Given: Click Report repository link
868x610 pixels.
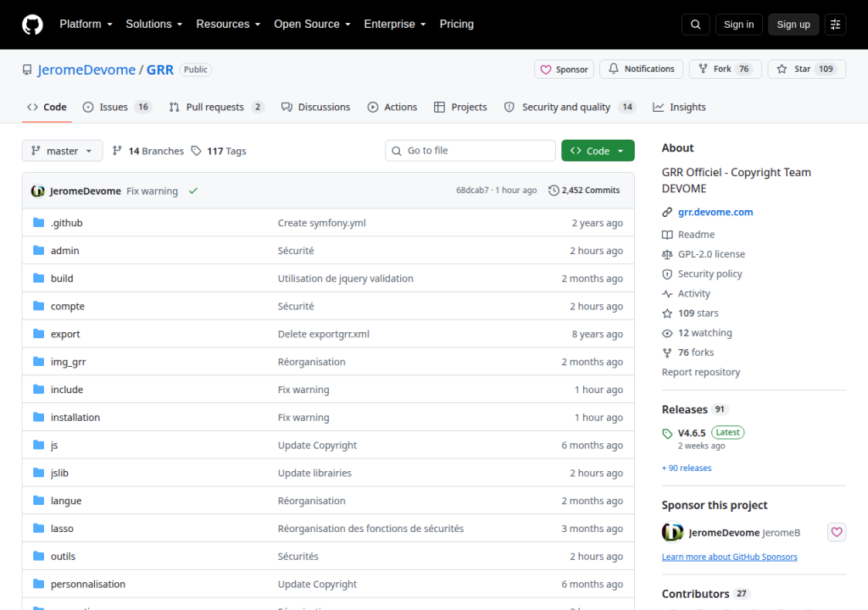Looking at the screenshot, I should (x=701, y=372).
